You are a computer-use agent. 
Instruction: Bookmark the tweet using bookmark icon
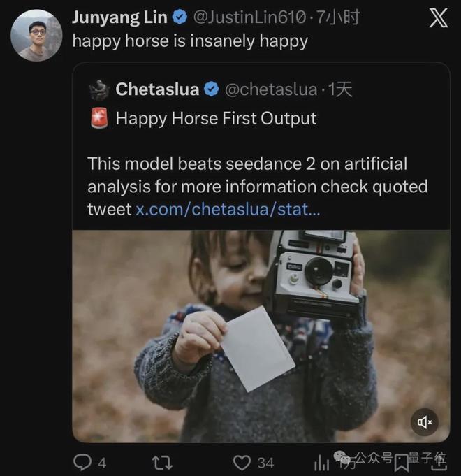point(402,461)
